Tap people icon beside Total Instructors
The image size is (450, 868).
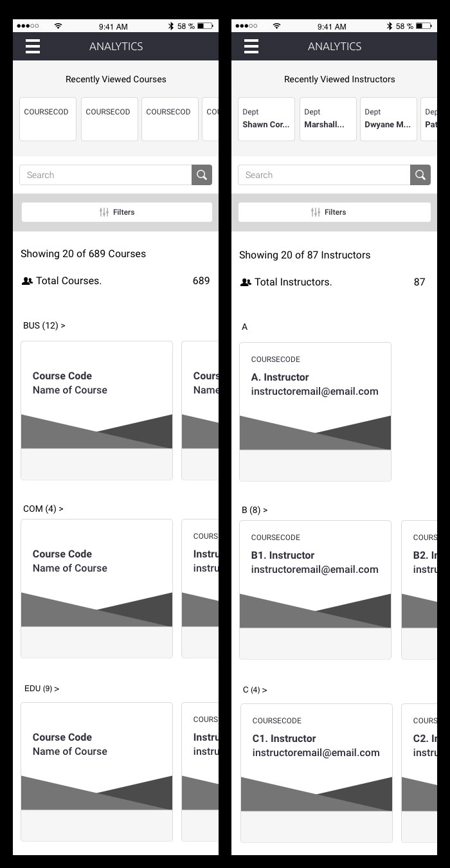(x=246, y=282)
